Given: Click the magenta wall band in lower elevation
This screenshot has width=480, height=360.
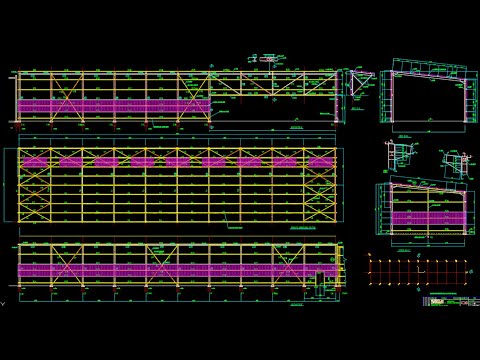Looking at the screenshot, I should click(x=178, y=270).
